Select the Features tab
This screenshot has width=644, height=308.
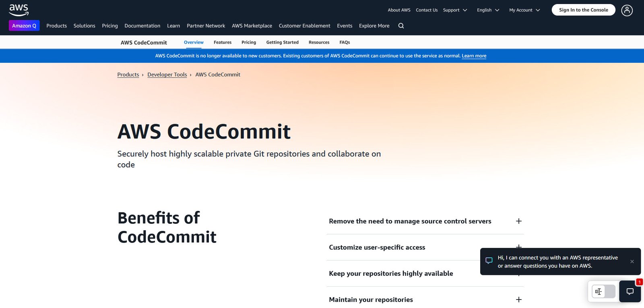223,42
